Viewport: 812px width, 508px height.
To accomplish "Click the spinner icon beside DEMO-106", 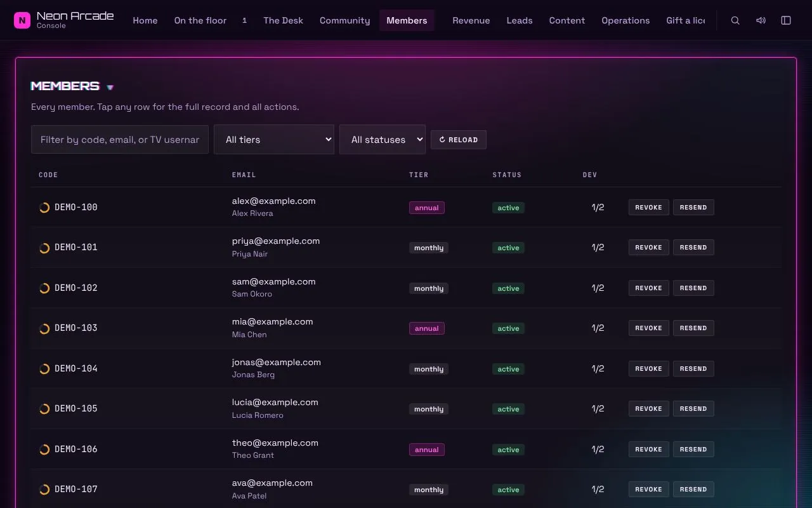I will [44, 450].
